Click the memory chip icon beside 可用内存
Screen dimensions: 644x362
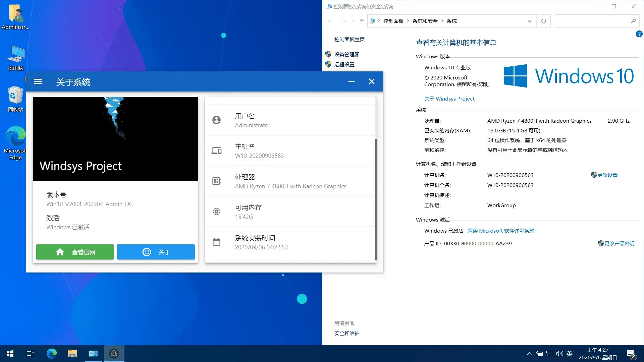click(216, 212)
